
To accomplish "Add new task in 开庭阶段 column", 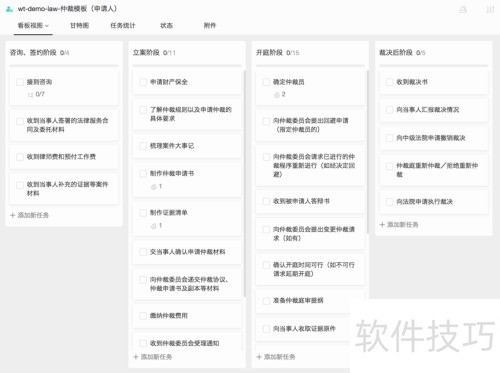I will click(x=276, y=357).
